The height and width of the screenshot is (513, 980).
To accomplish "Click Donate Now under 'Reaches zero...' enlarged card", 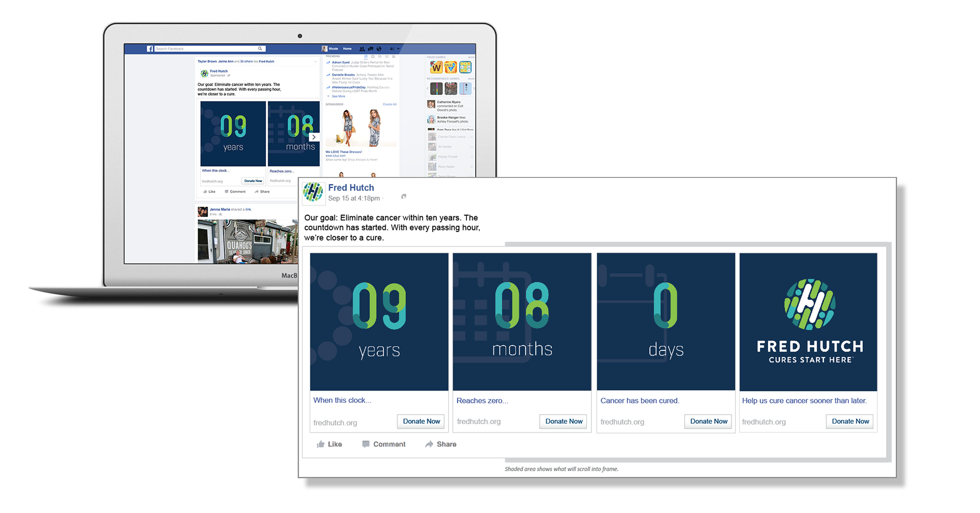I will [x=563, y=421].
